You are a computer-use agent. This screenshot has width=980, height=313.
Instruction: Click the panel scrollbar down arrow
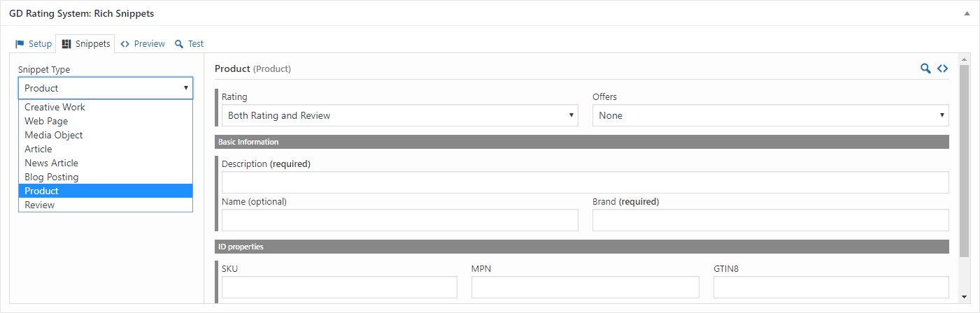tap(965, 297)
